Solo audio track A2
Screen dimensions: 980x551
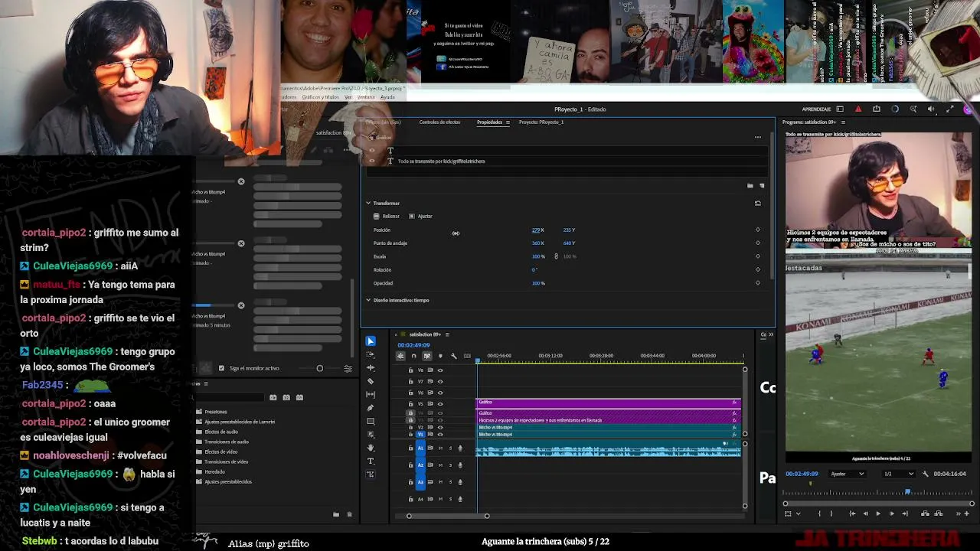point(450,465)
